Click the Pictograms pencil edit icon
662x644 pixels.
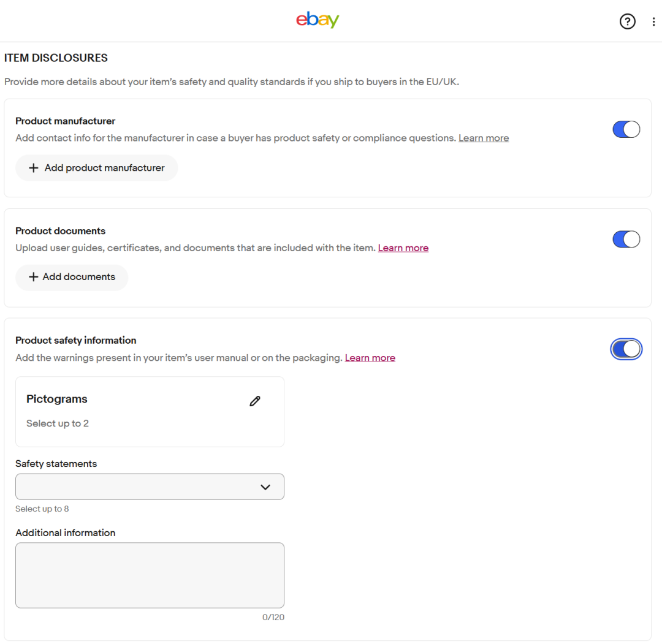click(255, 401)
